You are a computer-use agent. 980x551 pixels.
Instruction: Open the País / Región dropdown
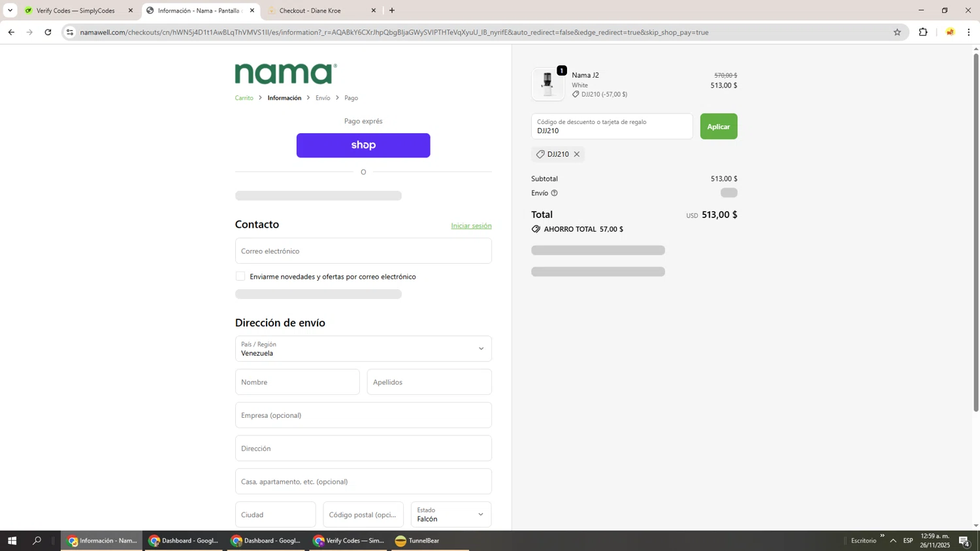pyautogui.click(x=363, y=349)
